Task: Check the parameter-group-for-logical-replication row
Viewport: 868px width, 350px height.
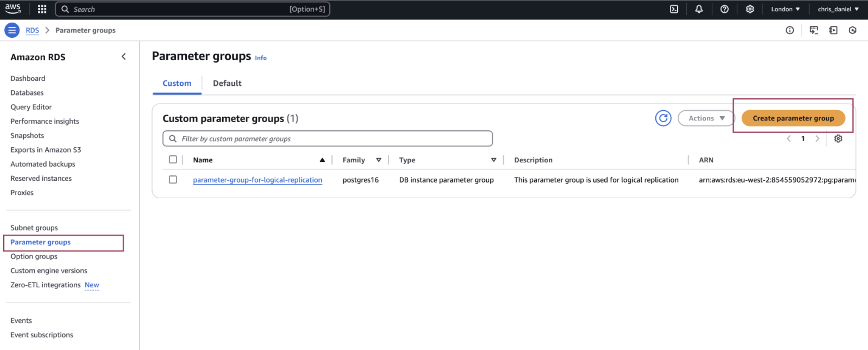Action: click(173, 179)
